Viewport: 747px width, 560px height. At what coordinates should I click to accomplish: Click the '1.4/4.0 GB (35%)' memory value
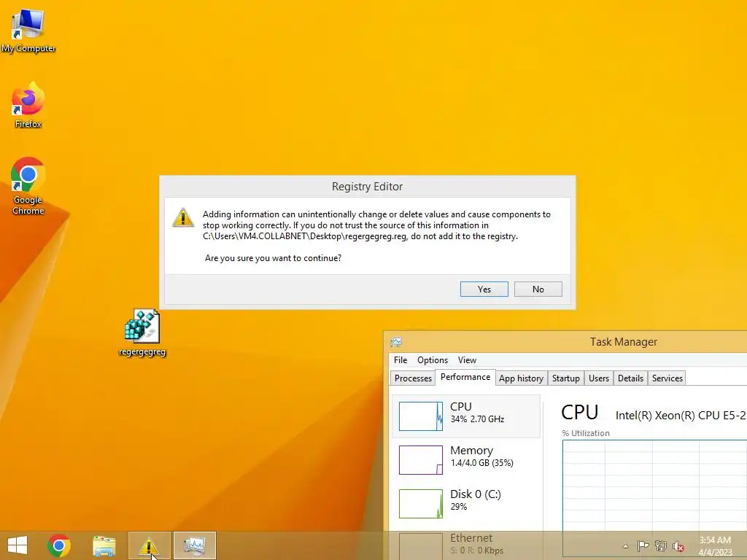pyautogui.click(x=482, y=463)
